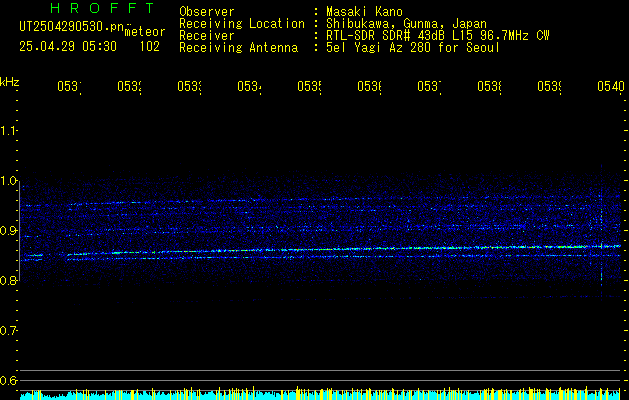The height and width of the screenshot is (400, 629).
Task: Select the observer name Masaki Kano
Action: pos(364,12)
